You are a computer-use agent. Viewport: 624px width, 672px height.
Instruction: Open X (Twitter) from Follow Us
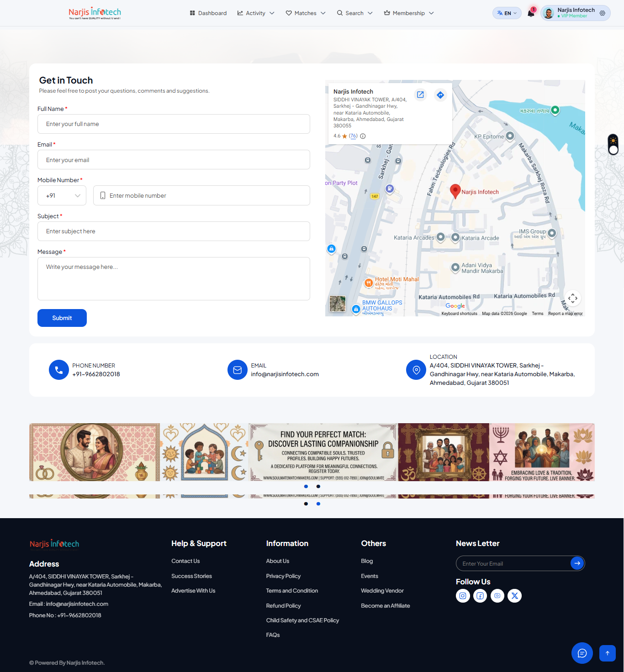coord(515,596)
